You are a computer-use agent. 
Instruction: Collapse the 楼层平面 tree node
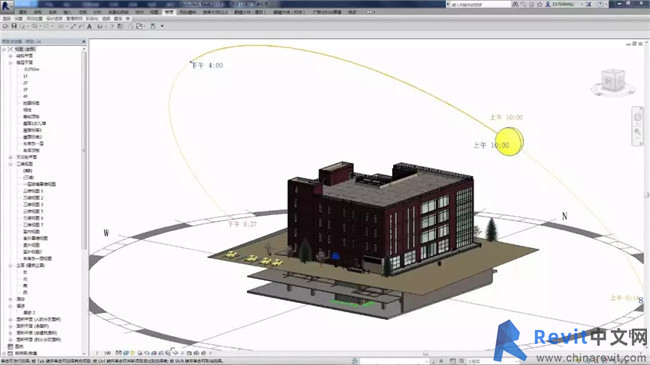pos(11,63)
